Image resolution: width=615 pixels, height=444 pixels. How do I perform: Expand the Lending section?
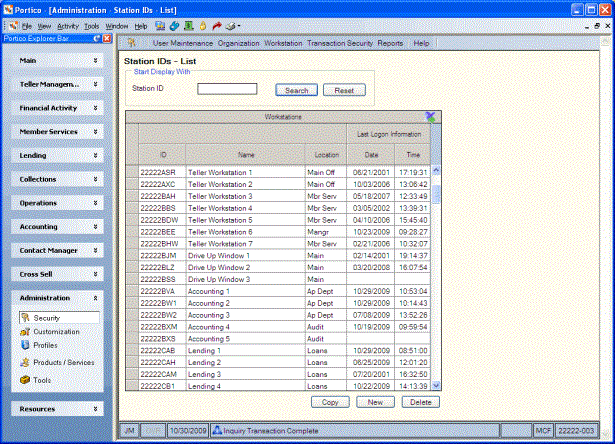(x=57, y=155)
